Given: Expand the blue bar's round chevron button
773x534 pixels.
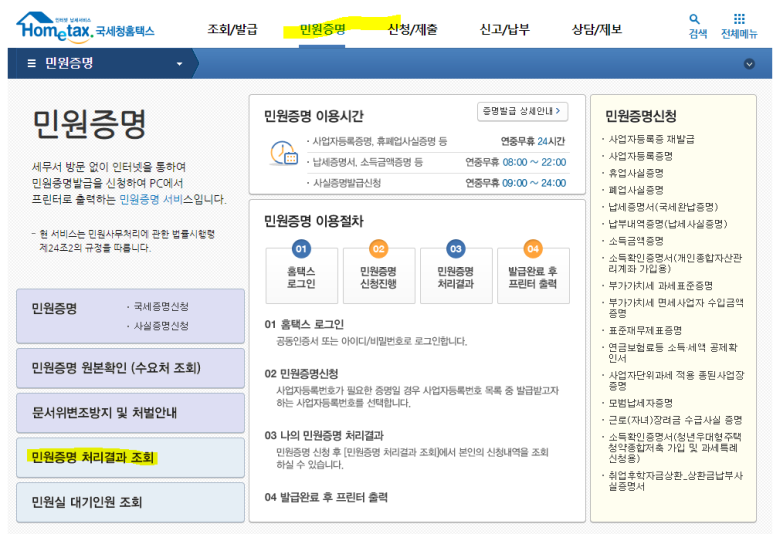Looking at the screenshot, I should (x=749, y=64).
